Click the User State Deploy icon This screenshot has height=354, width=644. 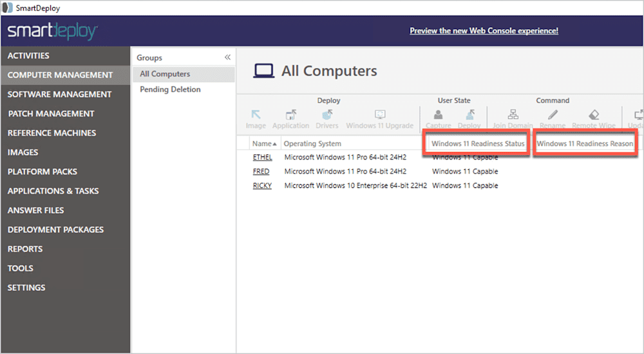pos(469,115)
